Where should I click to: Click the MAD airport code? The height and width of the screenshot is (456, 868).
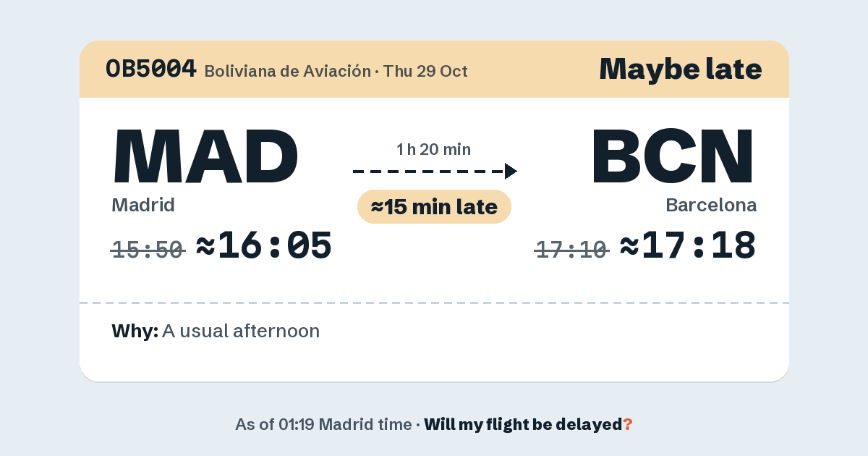pos(206,156)
